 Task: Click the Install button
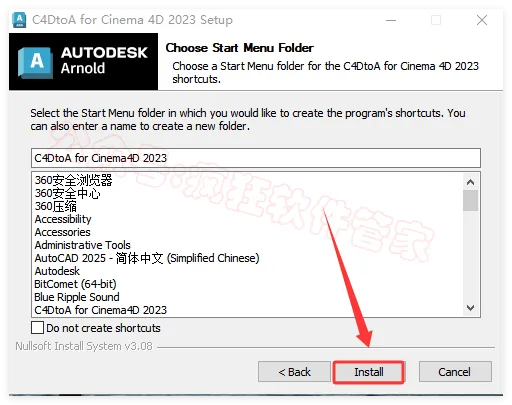coord(369,372)
